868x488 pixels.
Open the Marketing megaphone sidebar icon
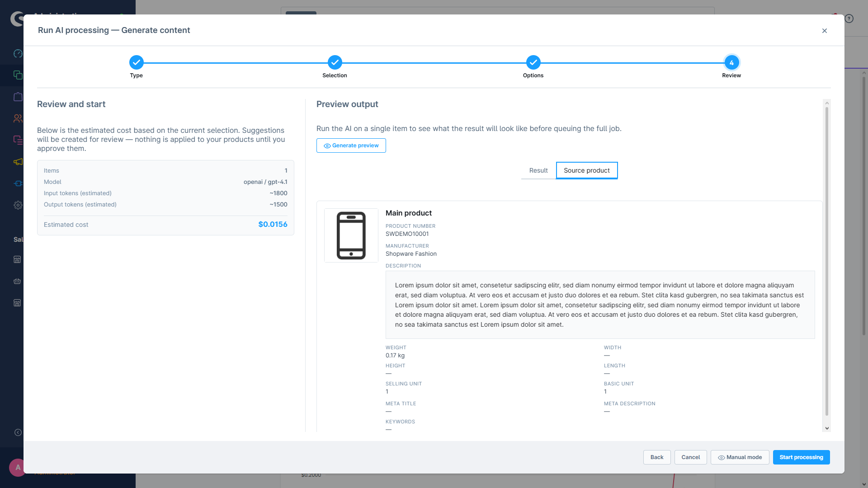18,162
